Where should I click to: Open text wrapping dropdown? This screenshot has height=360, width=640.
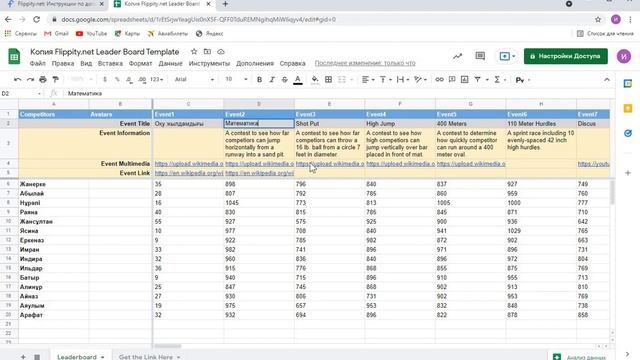pyautogui.click(x=402, y=80)
